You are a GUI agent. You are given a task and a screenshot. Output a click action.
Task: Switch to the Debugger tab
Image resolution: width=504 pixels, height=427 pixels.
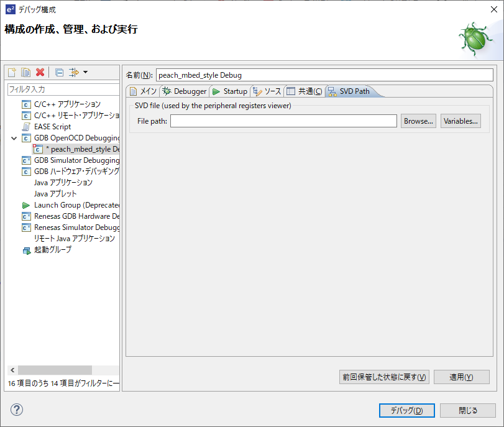coord(184,91)
